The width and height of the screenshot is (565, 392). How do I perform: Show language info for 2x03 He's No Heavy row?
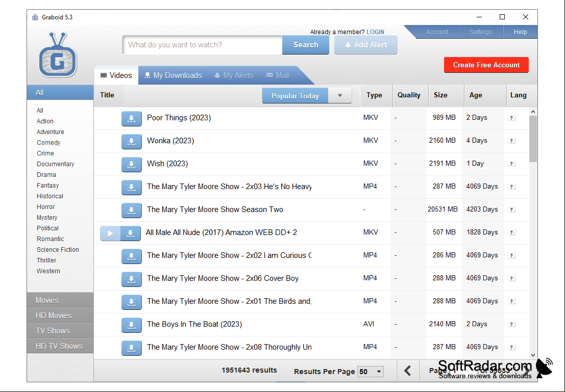(x=511, y=187)
